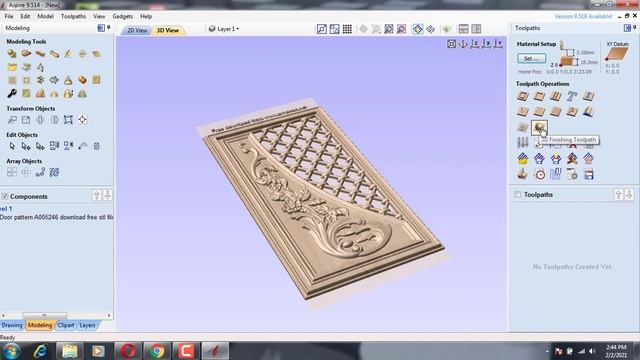Viewport: 640px width, 360px height.
Task: Click the view along Z axis icon
Action: pos(475,44)
